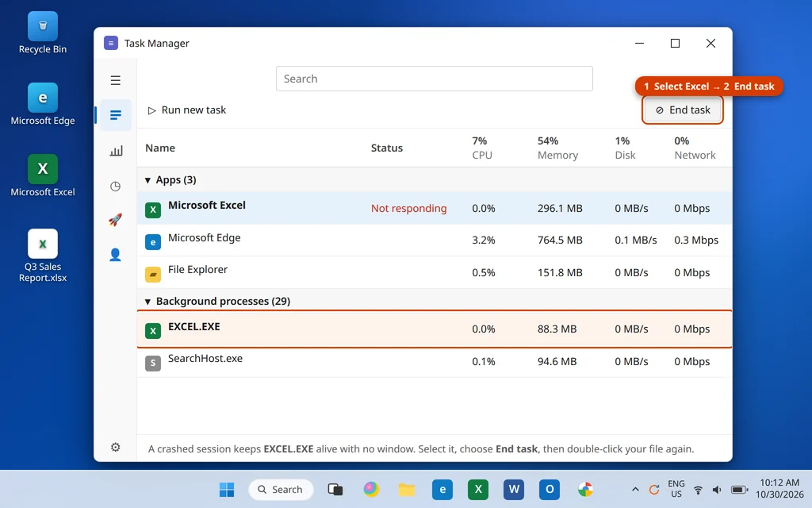812x508 pixels.
Task: Click the 296.1 MB memory value
Action: pos(560,209)
